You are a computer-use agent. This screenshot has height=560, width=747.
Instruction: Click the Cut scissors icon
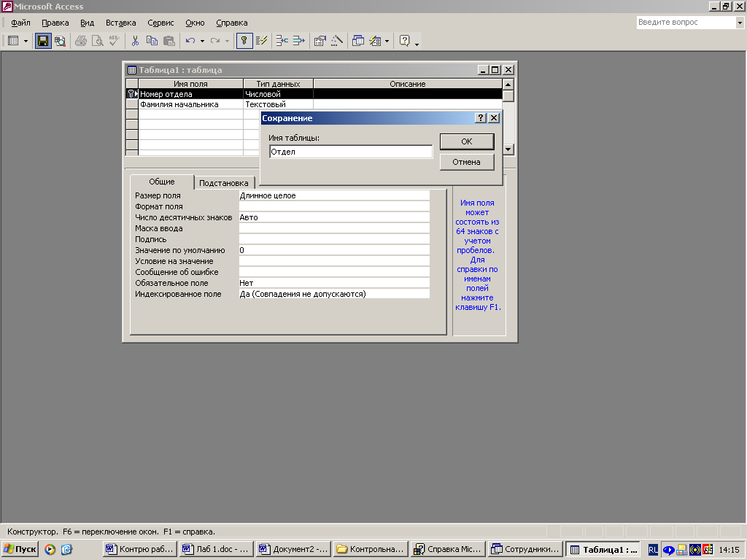[x=135, y=41]
